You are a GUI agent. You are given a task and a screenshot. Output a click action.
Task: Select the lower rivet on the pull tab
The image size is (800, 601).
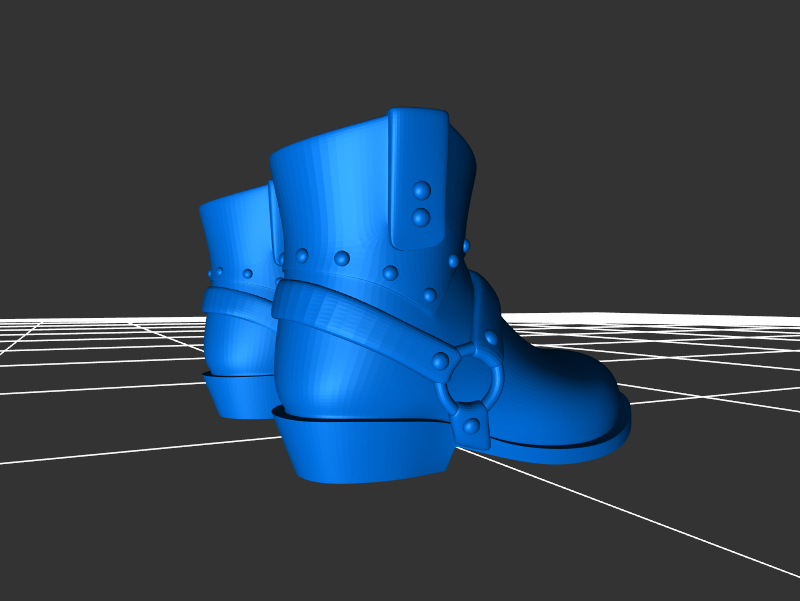pyautogui.click(x=421, y=216)
